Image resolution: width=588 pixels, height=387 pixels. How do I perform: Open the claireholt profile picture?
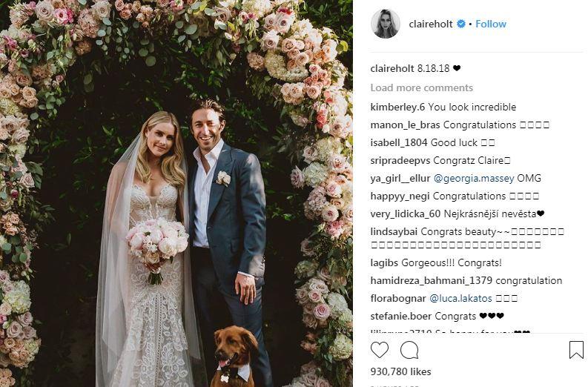[385, 24]
